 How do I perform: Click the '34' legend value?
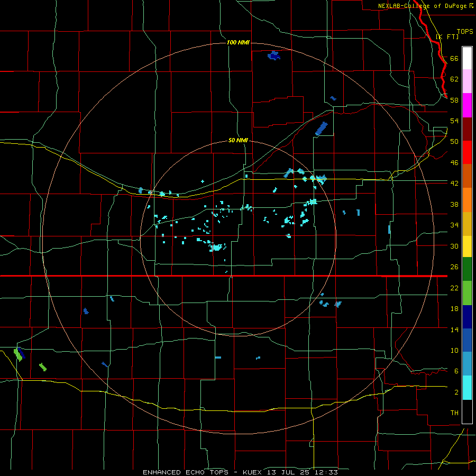click(x=454, y=225)
